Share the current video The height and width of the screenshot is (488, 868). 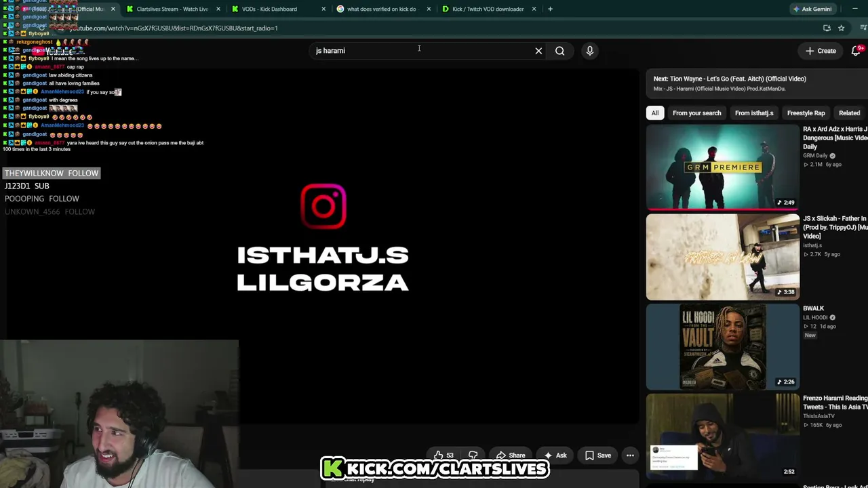pos(511,455)
